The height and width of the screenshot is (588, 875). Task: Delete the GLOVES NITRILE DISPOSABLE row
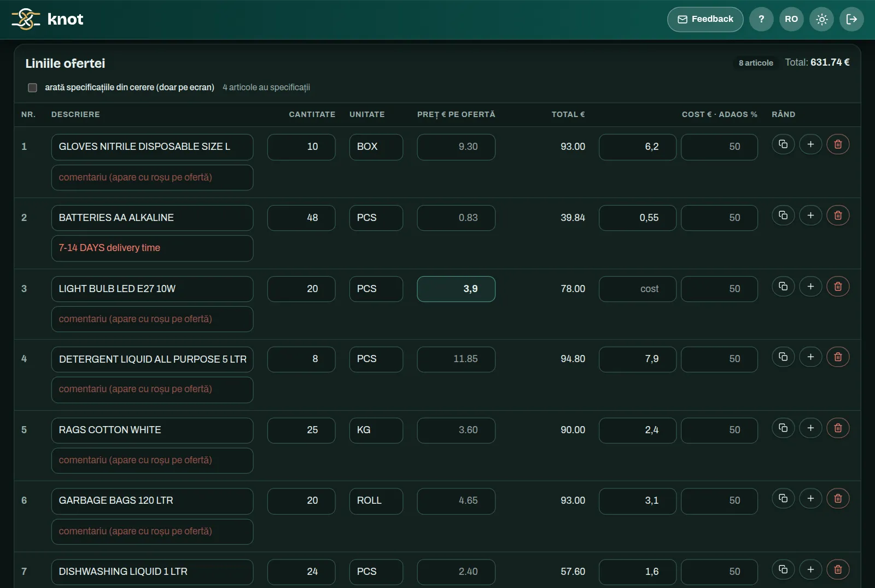838,144
